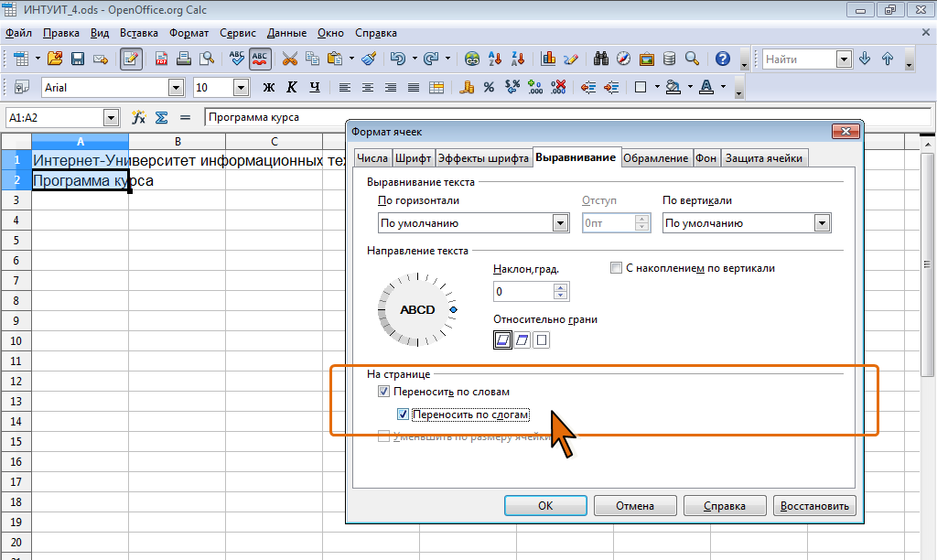Switch to the 'Обрамление' tab
937x560 pixels.
[x=655, y=157]
